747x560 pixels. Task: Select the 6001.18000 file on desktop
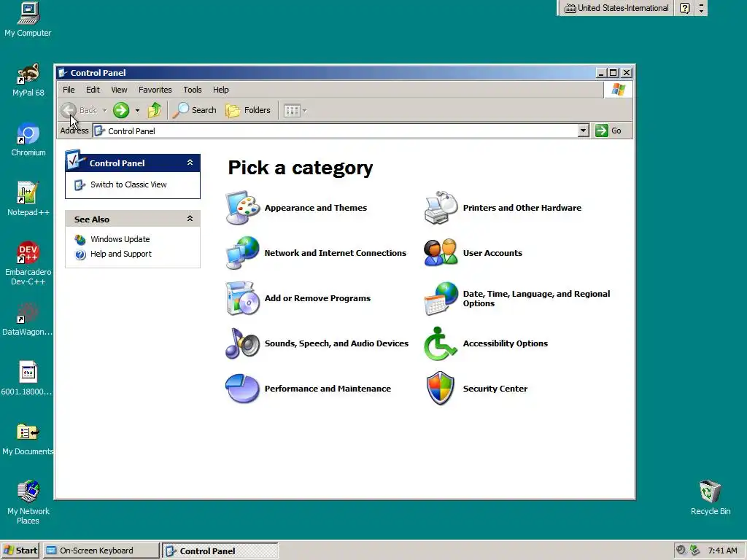pos(27,378)
